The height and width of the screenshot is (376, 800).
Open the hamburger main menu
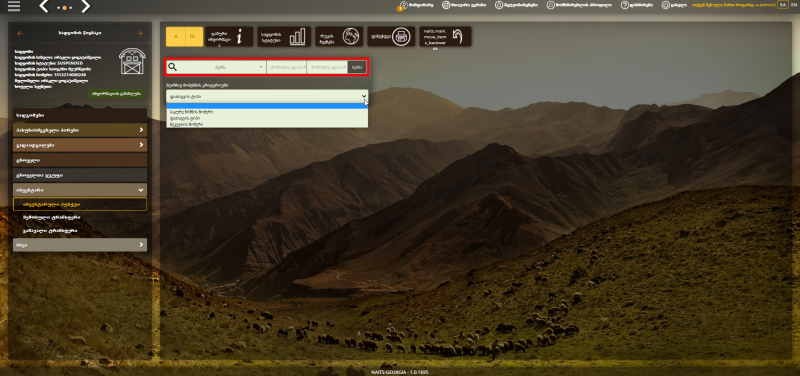[14, 6]
